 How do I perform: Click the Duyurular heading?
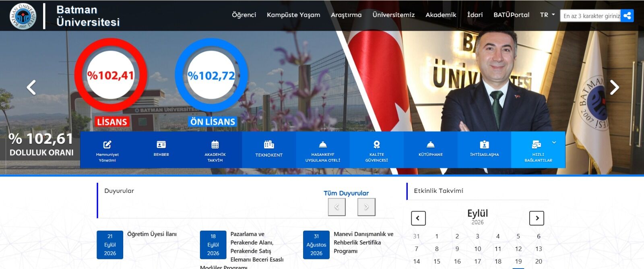[119, 191]
